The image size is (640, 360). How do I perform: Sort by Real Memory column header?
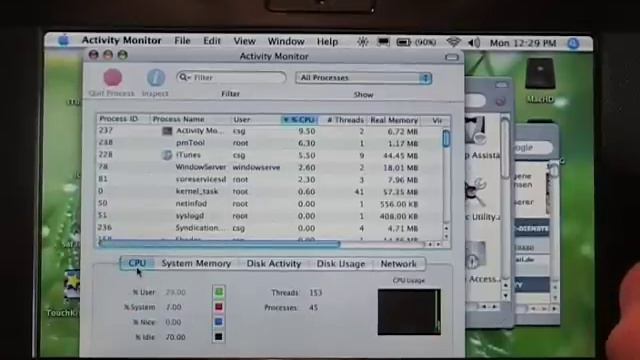tap(393, 120)
